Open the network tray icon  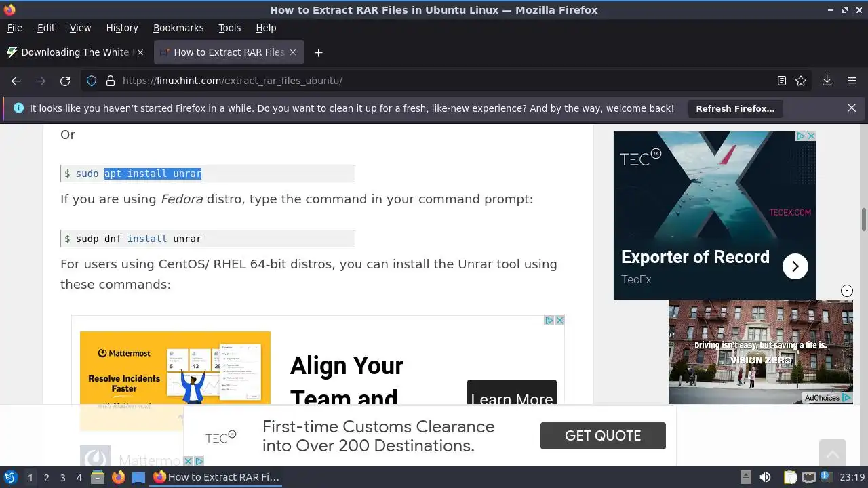[x=809, y=477]
